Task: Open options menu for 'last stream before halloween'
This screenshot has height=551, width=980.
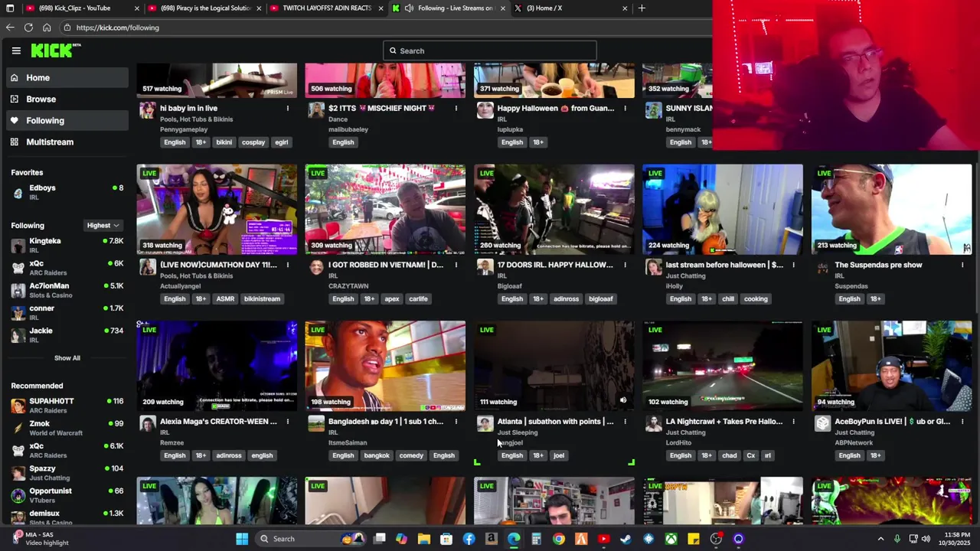Action: [x=793, y=265]
